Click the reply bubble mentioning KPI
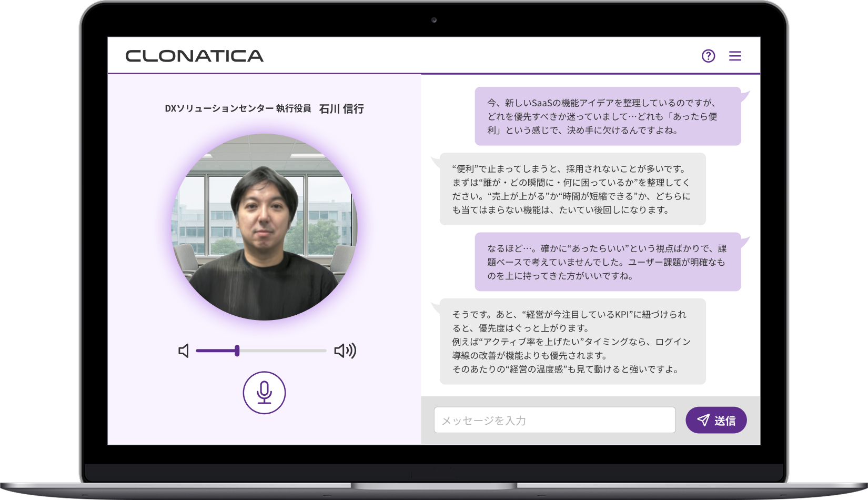The height and width of the screenshot is (500, 868). click(572, 342)
